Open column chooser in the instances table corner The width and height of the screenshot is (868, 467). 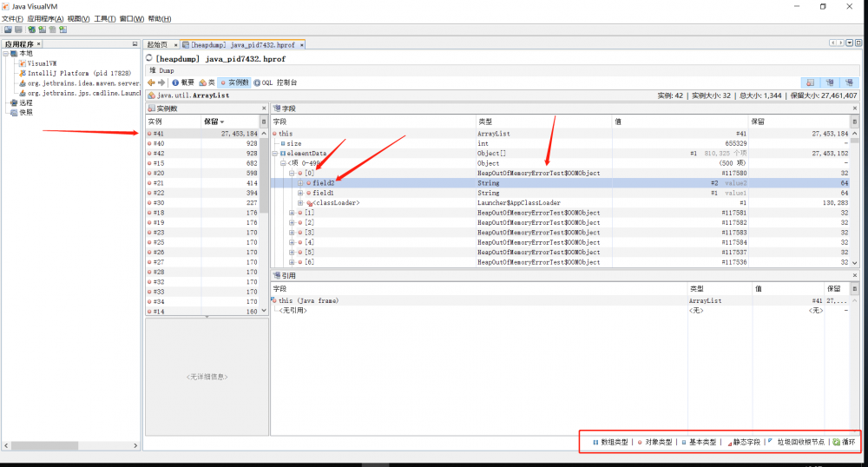tap(264, 122)
